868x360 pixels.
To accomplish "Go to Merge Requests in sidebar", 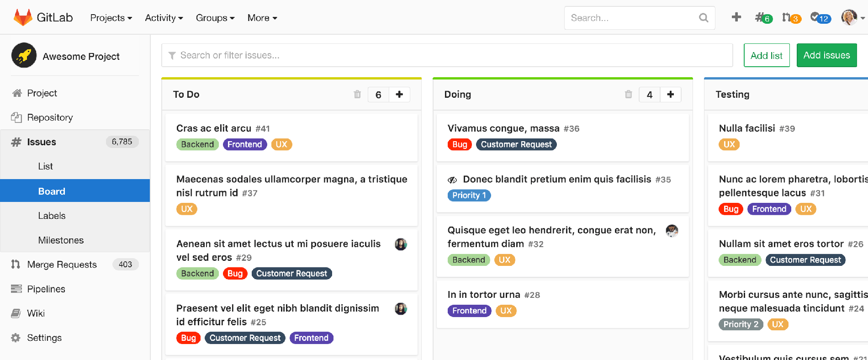I will click(62, 265).
